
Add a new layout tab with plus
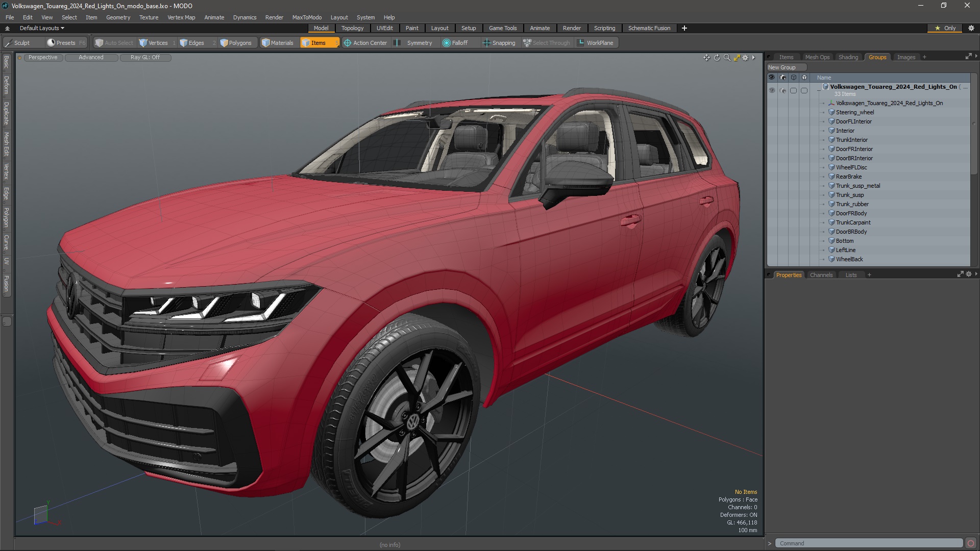coord(684,28)
